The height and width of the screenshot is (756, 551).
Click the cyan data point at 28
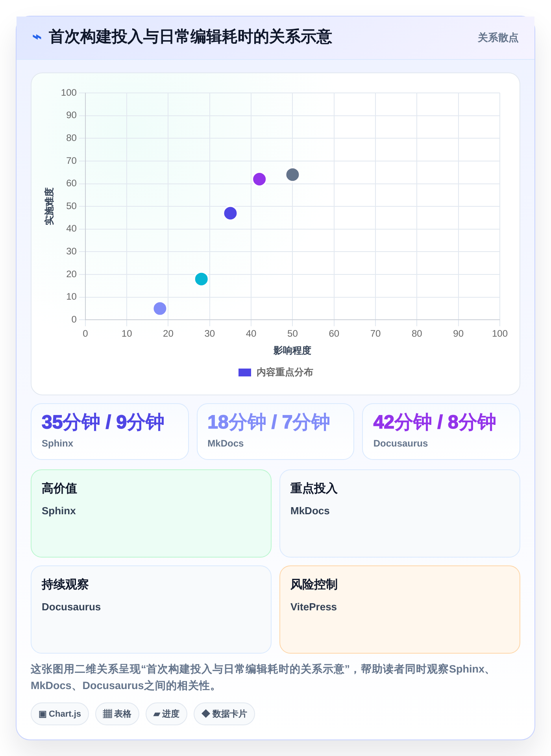tap(202, 279)
